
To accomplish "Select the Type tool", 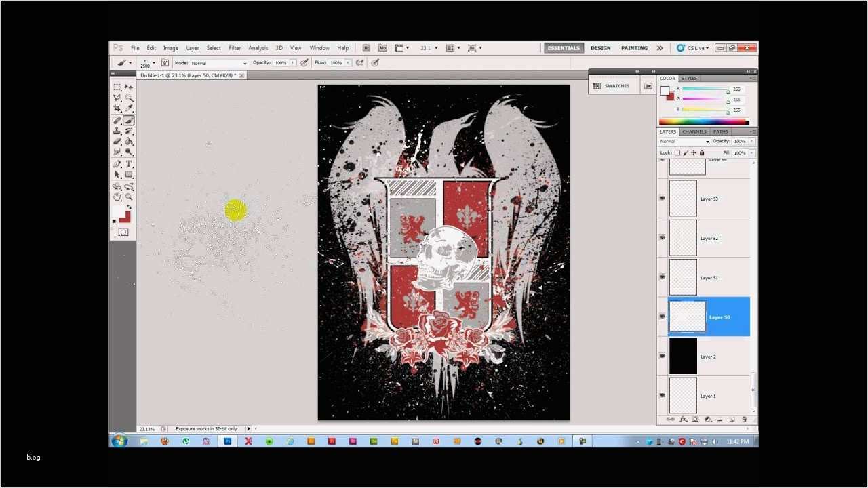I will coord(129,164).
